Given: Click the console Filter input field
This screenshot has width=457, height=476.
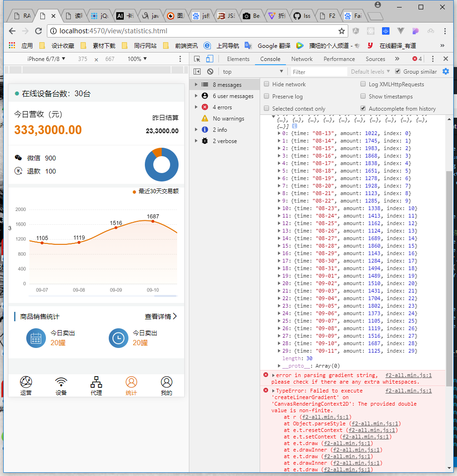Looking at the screenshot, I should pos(319,71).
